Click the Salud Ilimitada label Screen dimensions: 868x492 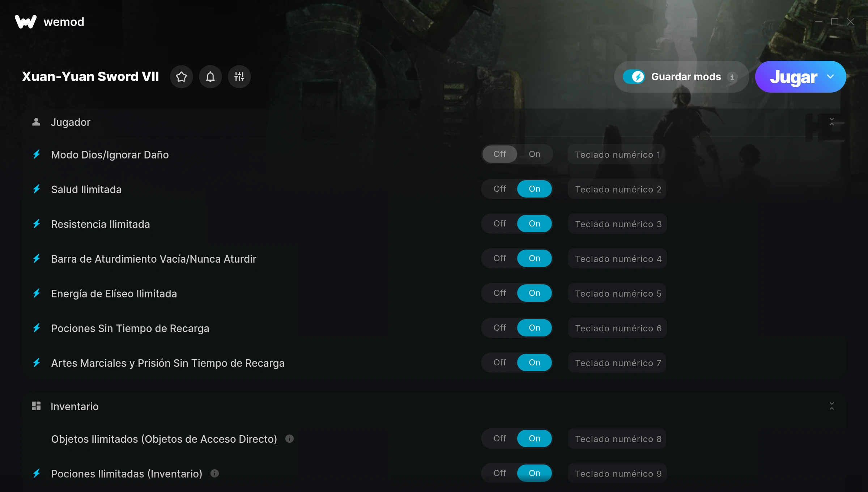click(86, 189)
